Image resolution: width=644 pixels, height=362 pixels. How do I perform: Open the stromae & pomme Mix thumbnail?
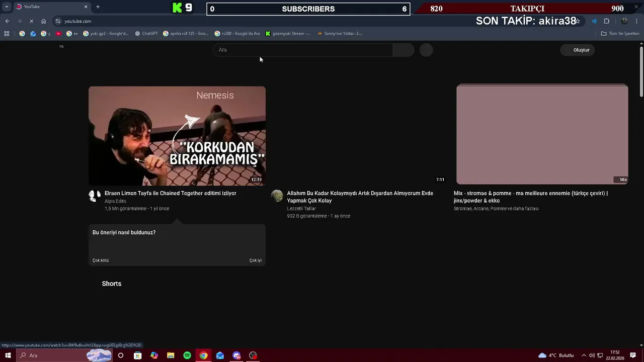tap(542, 134)
